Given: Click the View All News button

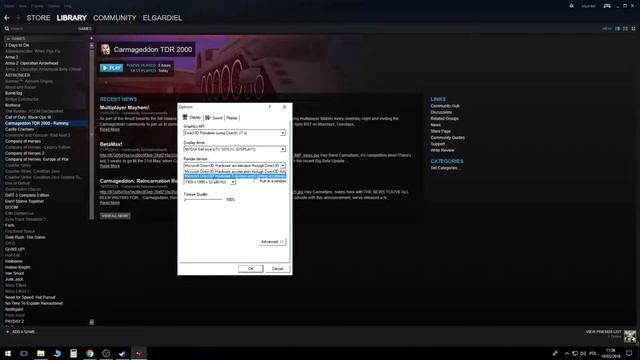Looking at the screenshot, I should 115,216.
